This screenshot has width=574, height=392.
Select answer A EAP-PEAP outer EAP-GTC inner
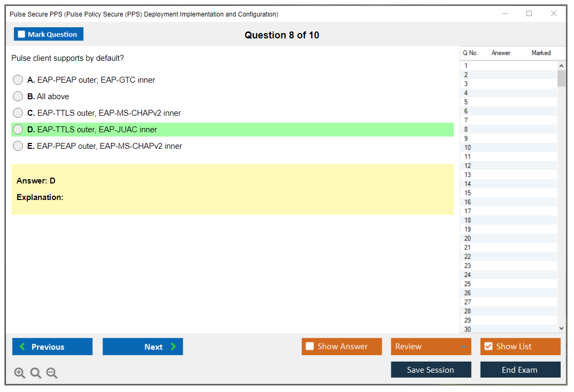click(18, 80)
